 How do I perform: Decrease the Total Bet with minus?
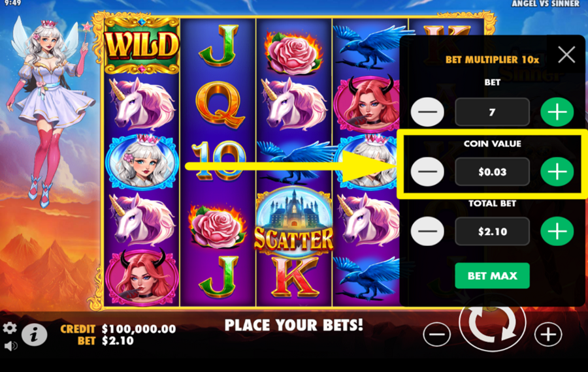click(427, 231)
